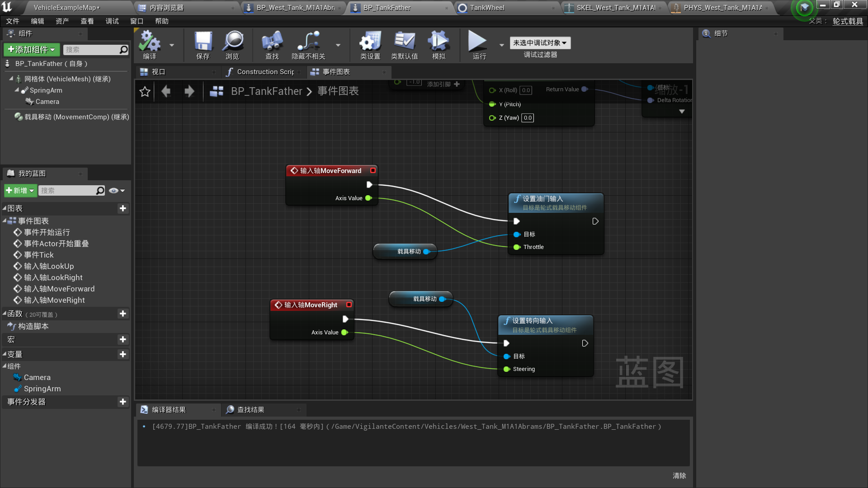
Task: Open the 窗口 menu
Action: click(137, 21)
